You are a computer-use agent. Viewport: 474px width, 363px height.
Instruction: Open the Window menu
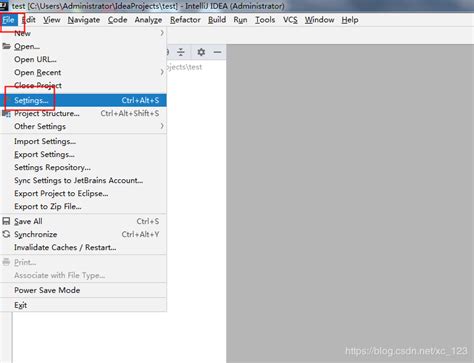point(319,20)
